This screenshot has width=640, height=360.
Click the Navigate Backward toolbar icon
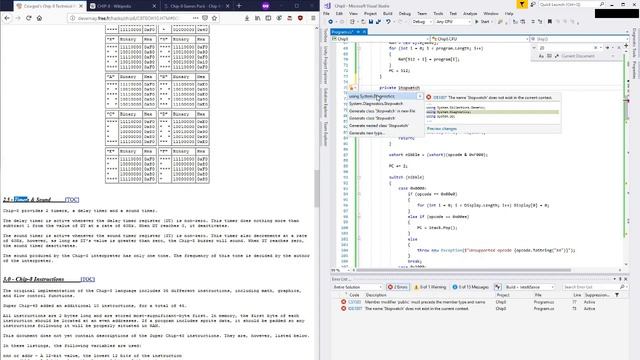[331, 22]
